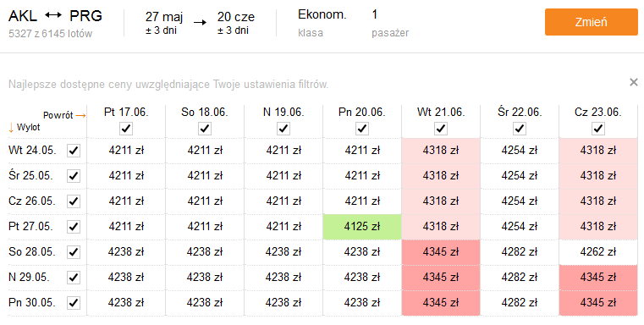Close the best prices panel

[x=633, y=82]
